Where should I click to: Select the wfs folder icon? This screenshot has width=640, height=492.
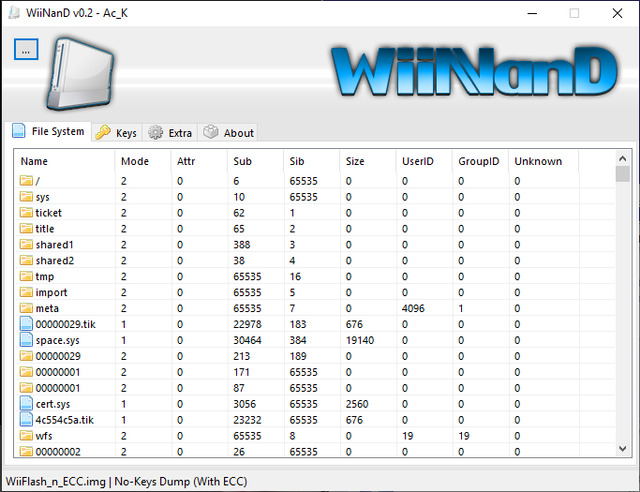26,435
